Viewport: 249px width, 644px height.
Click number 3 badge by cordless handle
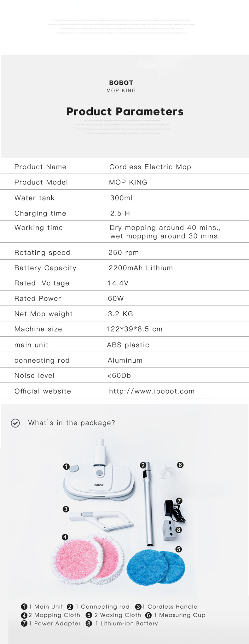coord(66,509)
